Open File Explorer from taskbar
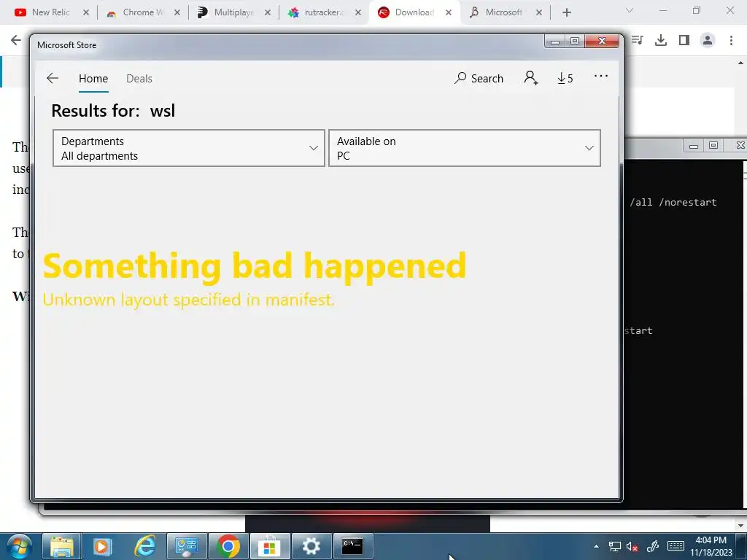This screenshot has height=560, width=747. (62, 547)
